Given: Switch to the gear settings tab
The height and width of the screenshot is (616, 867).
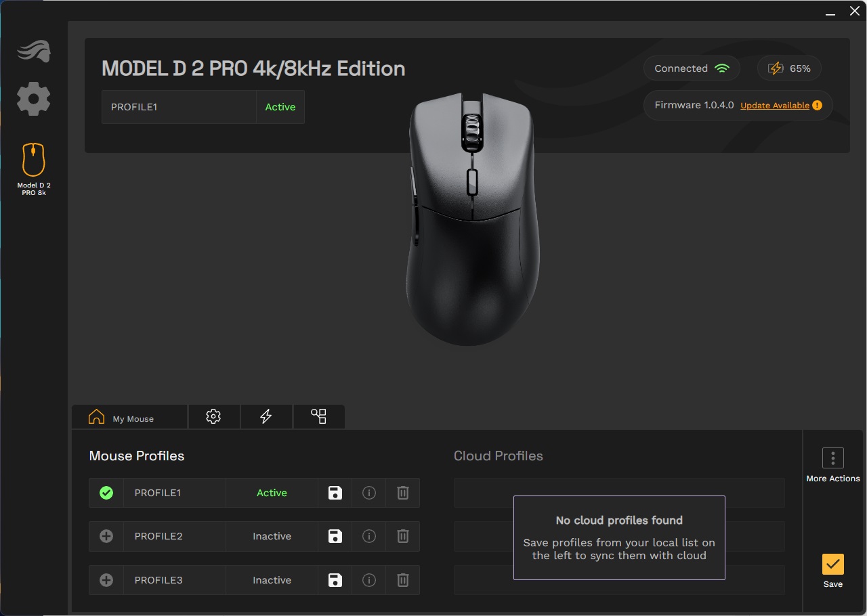Looking at the screenshot, I should (x=213, y=417).
